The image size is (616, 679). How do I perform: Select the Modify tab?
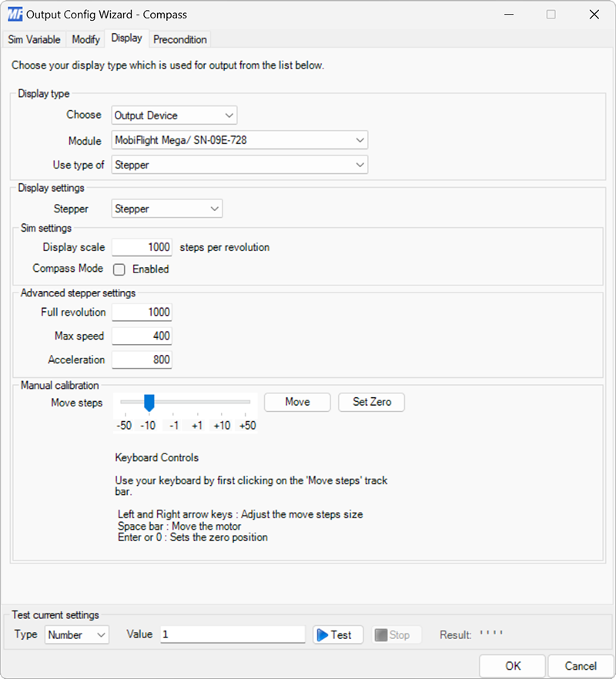click(x=85, y=39)
